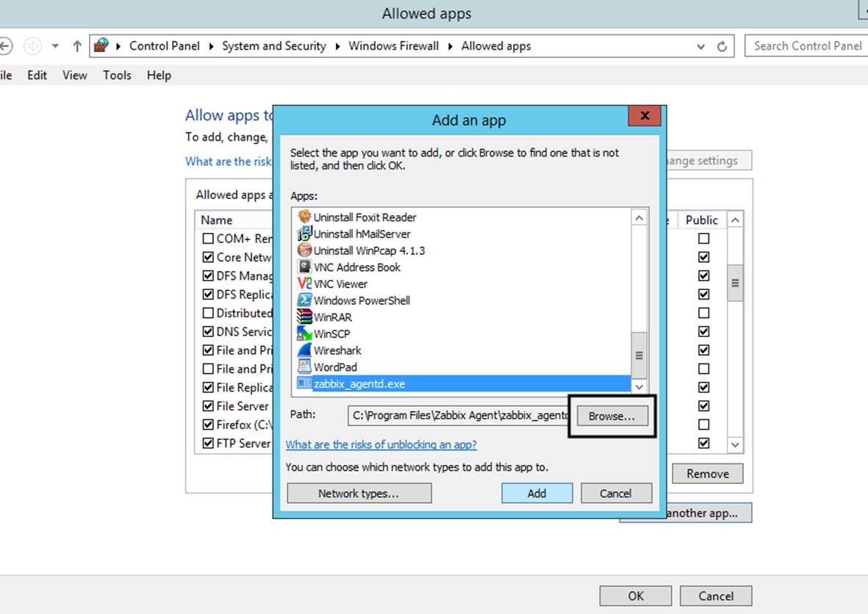This screenshot has width=868, height=614.
Task: Click scroll down arrow of allowed apps list
Action: click(x=735, y=445)
